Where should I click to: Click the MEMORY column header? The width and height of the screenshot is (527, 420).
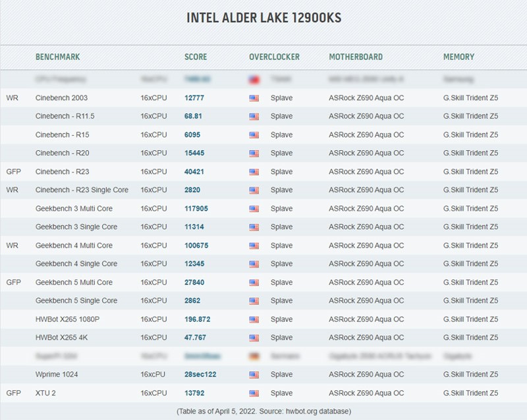pos(458,57)
